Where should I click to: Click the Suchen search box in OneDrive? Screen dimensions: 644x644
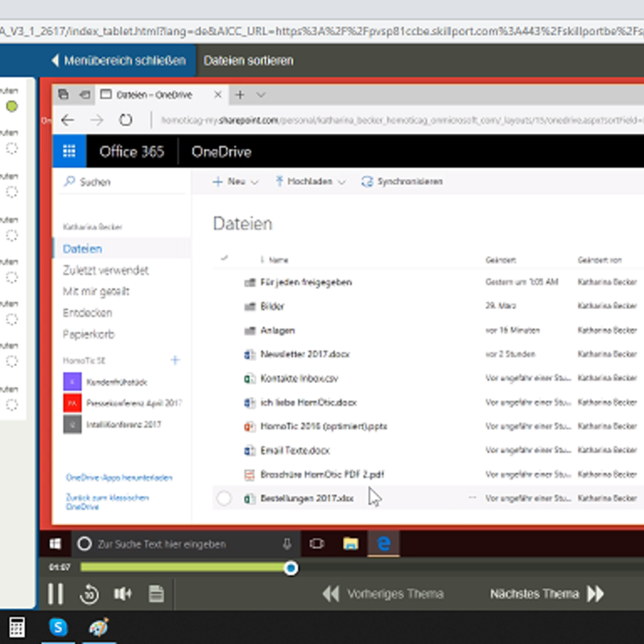point(122,182)
